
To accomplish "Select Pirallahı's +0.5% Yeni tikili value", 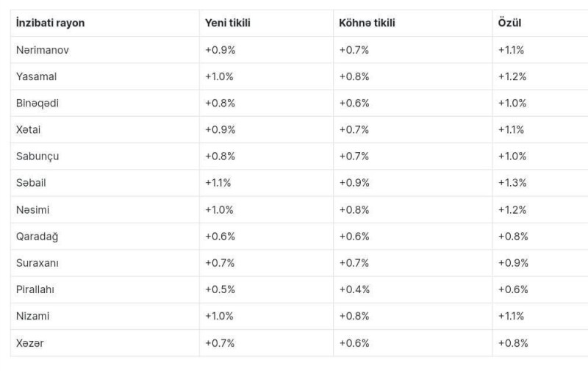I will pos(220,289).
